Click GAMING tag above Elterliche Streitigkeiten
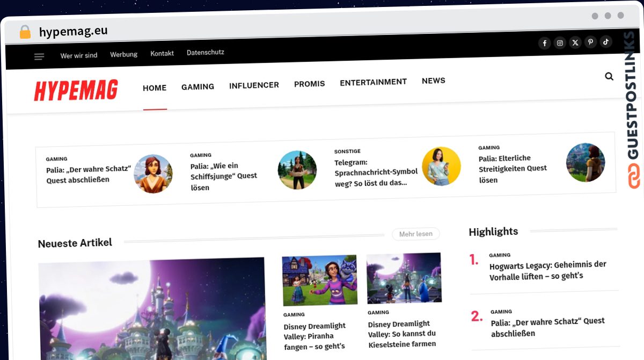The width and height of the screenshot is (644, 360). tap(489, 147)
